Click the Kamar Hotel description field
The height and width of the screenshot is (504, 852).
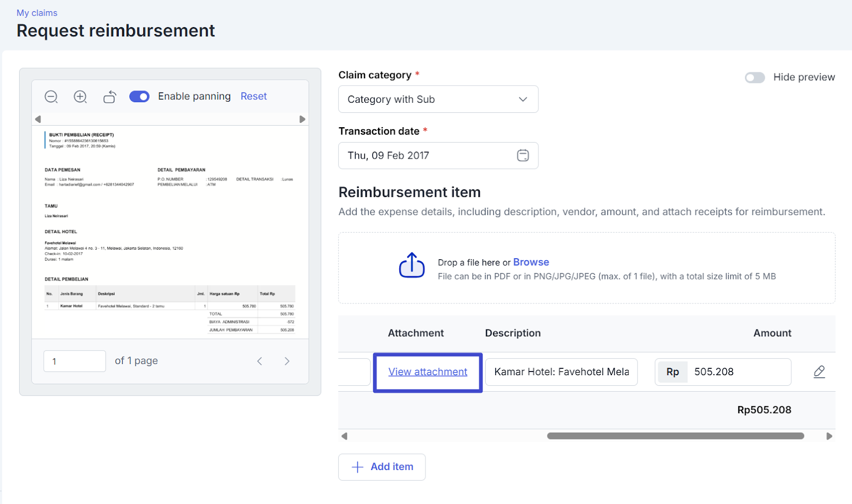coord(561,372)
